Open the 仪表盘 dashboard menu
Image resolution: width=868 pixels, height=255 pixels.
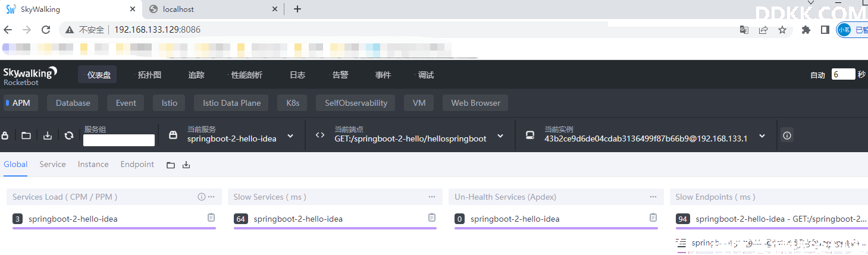tap(98, 75)
